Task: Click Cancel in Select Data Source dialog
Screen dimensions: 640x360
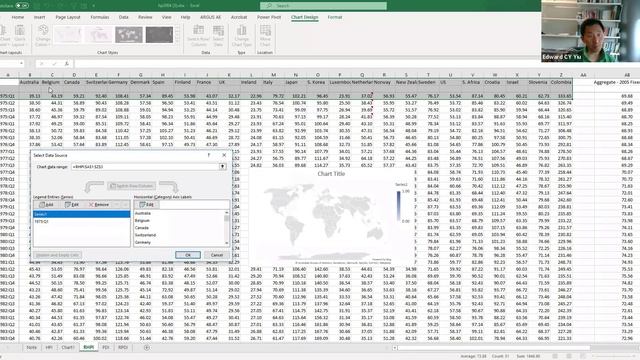Action: tap(216, 255)
